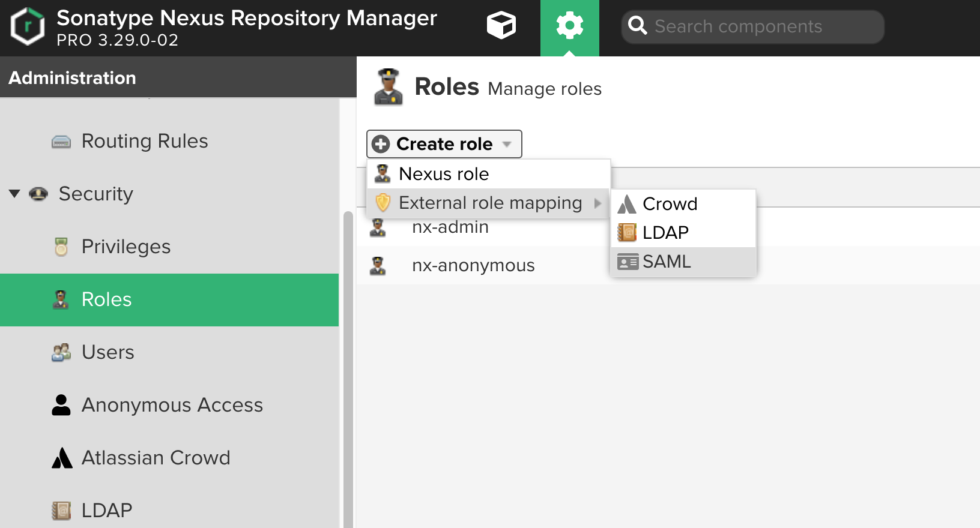This screenshot has width=980, height=528.
Task: Select Crowd from the submenu
Action: pyautogui.click(x=670, y=204)
